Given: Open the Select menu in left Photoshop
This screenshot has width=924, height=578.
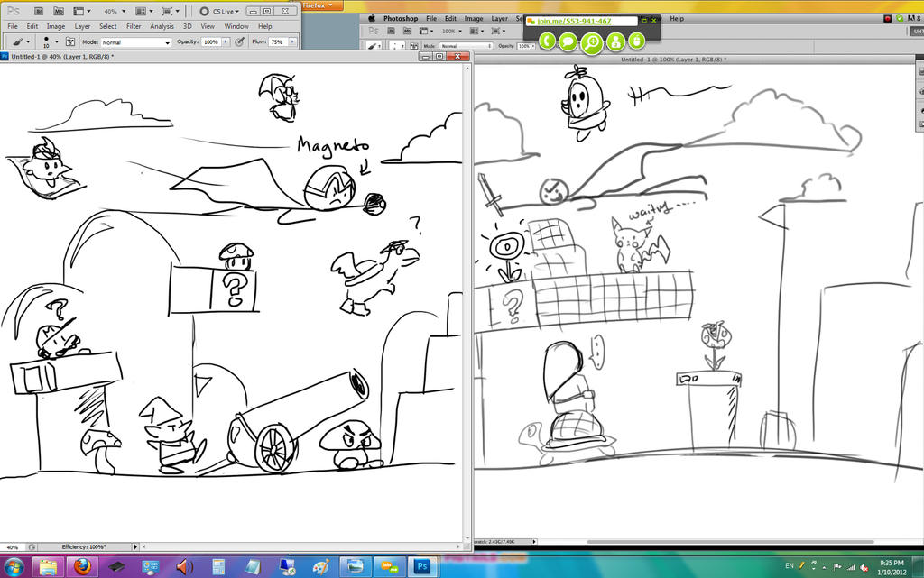Looking at the screenshot, I should (108, 26).
